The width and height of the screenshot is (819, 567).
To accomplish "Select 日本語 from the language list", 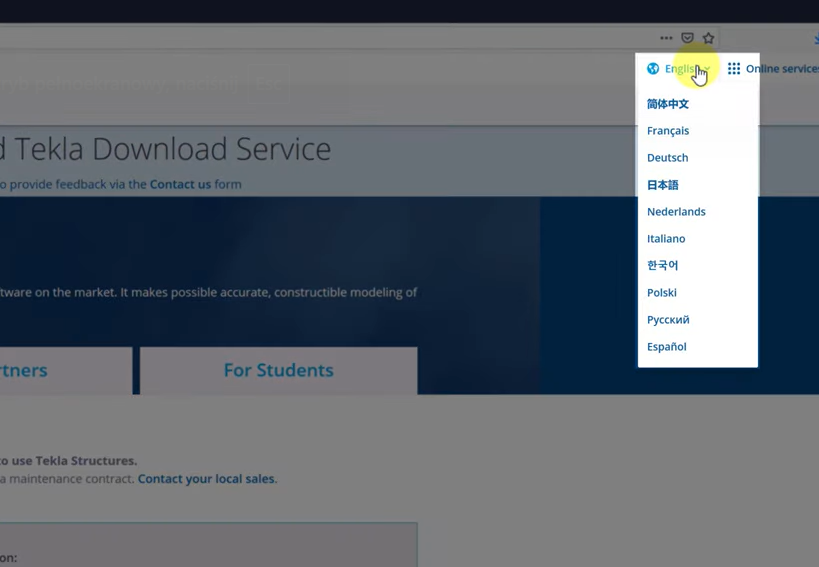I will pos(662,185).
